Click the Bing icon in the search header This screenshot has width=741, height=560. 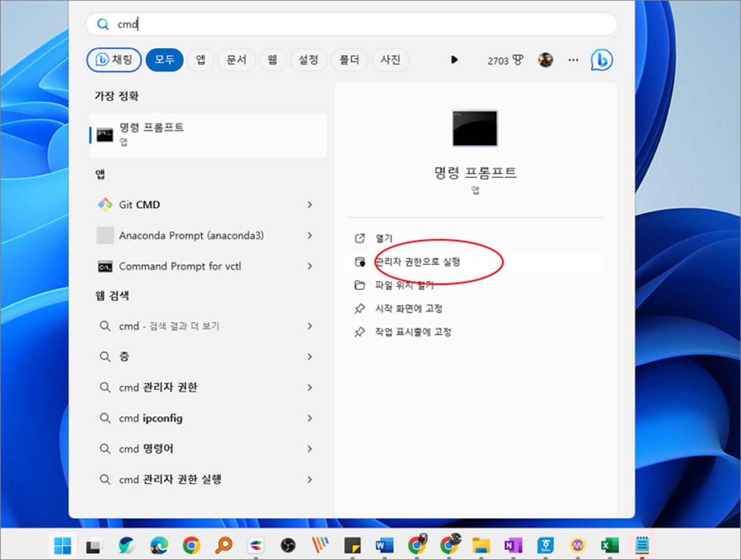(602, 60)
